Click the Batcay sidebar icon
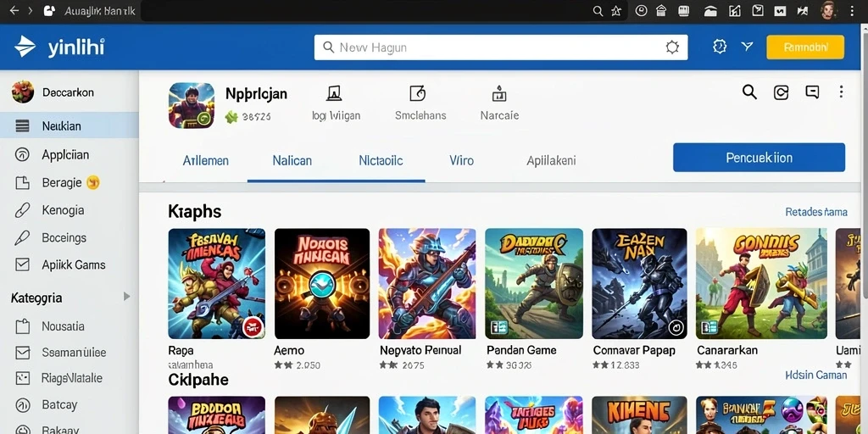Image resolution: width=868 pixels, height=434 pixels. [x=22, y=405]
